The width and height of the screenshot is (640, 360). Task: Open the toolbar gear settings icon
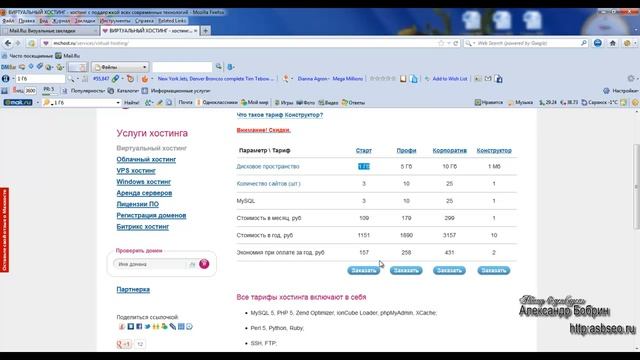click(x=631, y=79)
